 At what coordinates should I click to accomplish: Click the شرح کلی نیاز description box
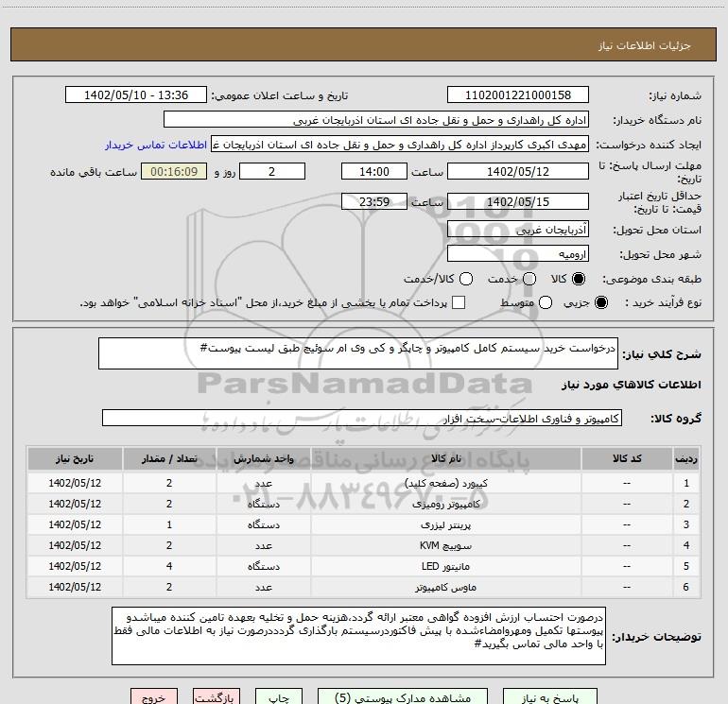358,353
